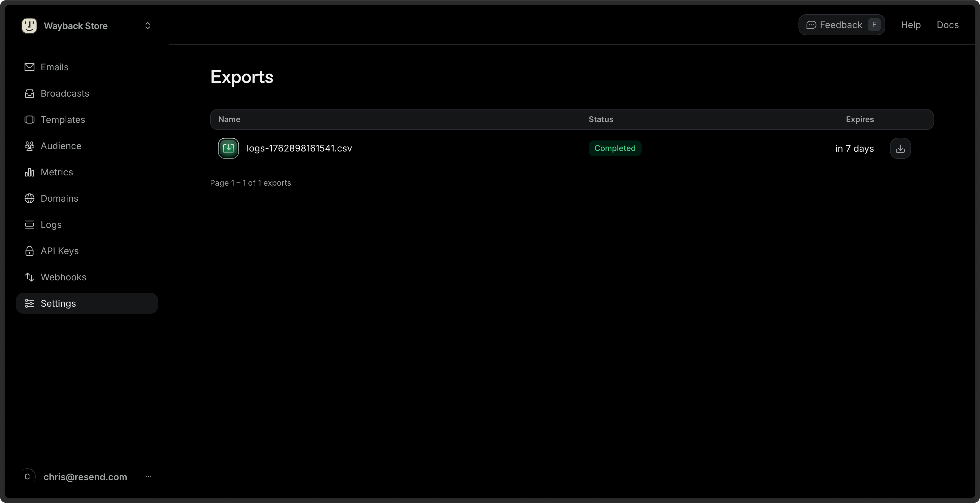
Task: Open Logs via its sidebar icon
Action: [x=29, y=225]
